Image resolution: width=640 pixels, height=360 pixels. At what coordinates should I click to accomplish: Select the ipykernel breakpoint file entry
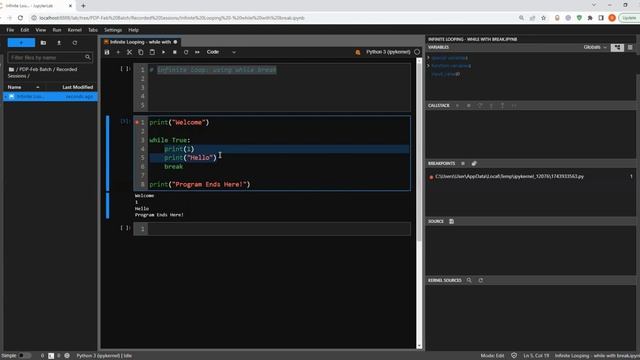[509, 177]
